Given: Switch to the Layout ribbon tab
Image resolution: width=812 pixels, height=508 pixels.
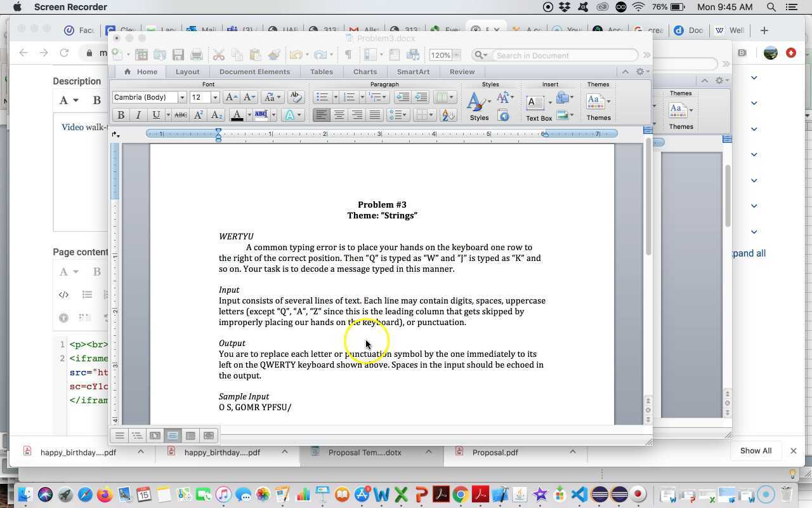Looking at the screenshot, I should 187,72.
